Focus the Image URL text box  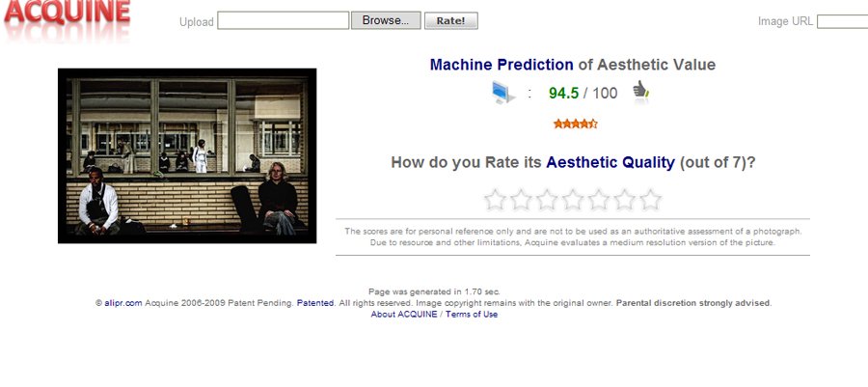[x=842, y=21]
